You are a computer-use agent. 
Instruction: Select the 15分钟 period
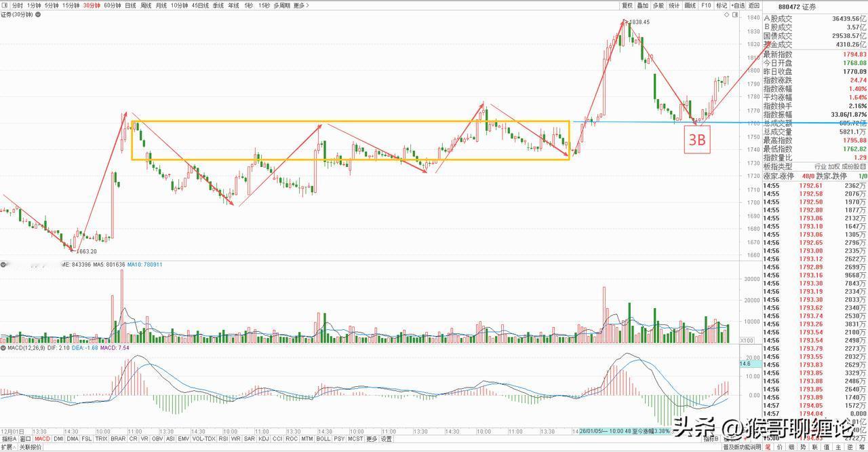click(71, 5)
